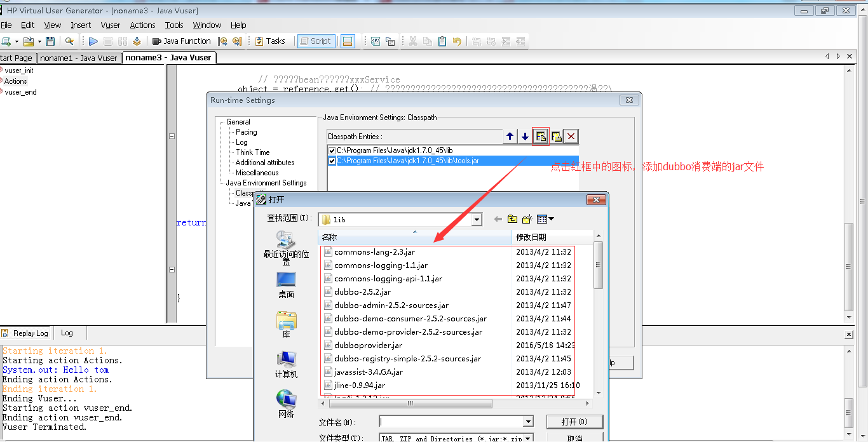Click the New script toolbar icon
This screenshot has height=442, width=868.
[6, 41]
